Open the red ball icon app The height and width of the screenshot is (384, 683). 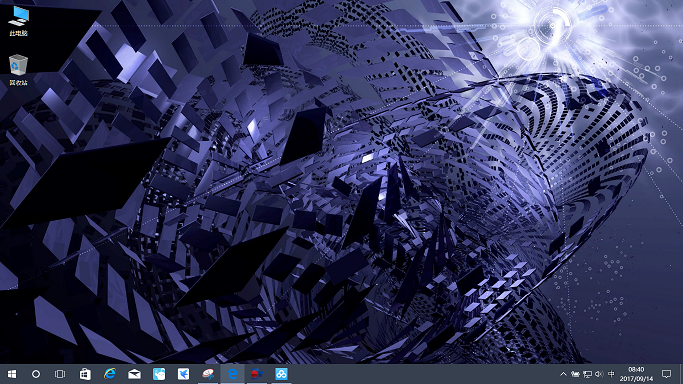[257, 374]
